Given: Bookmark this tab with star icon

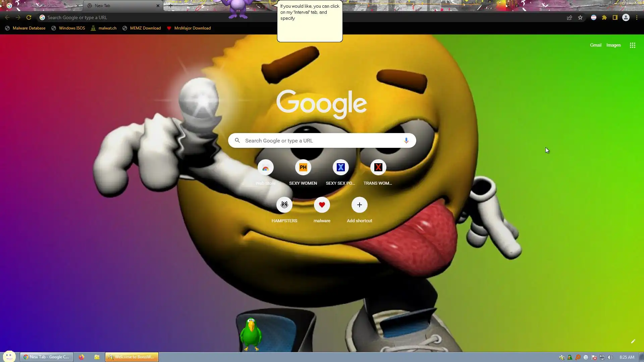Looking at the screenshot, I should (x=580, y=18).
